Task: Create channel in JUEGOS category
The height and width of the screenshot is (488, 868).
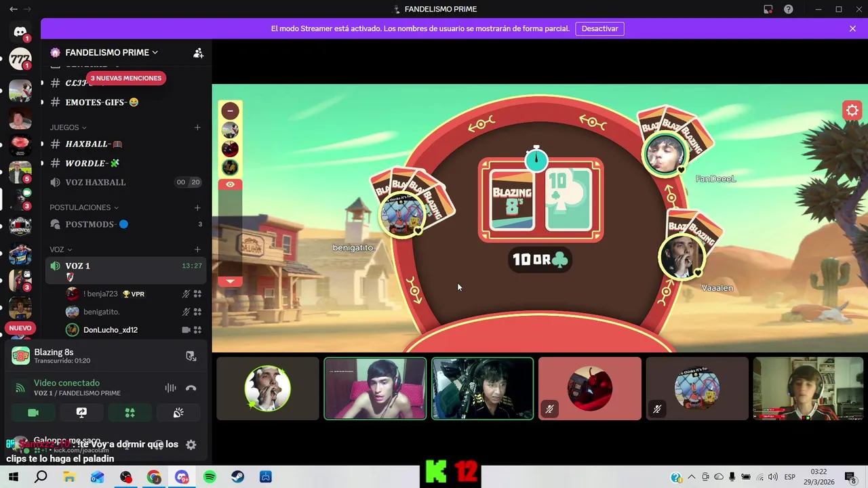Action: click(197, 127)
